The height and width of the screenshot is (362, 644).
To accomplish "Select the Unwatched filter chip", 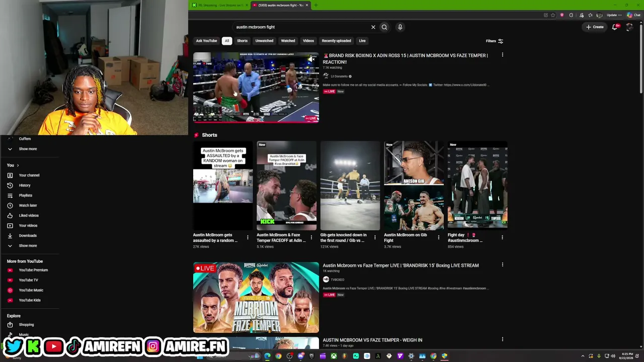I will click(264, 41).
